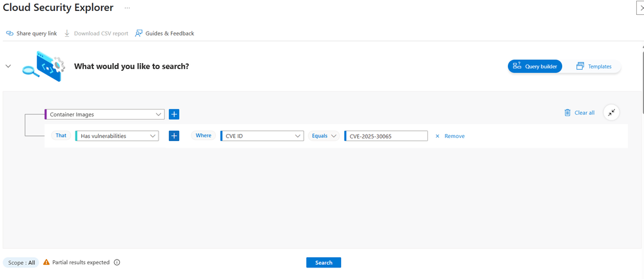
Task: Open the Has vulnerabilities dropdown
Action: point(117,136)
